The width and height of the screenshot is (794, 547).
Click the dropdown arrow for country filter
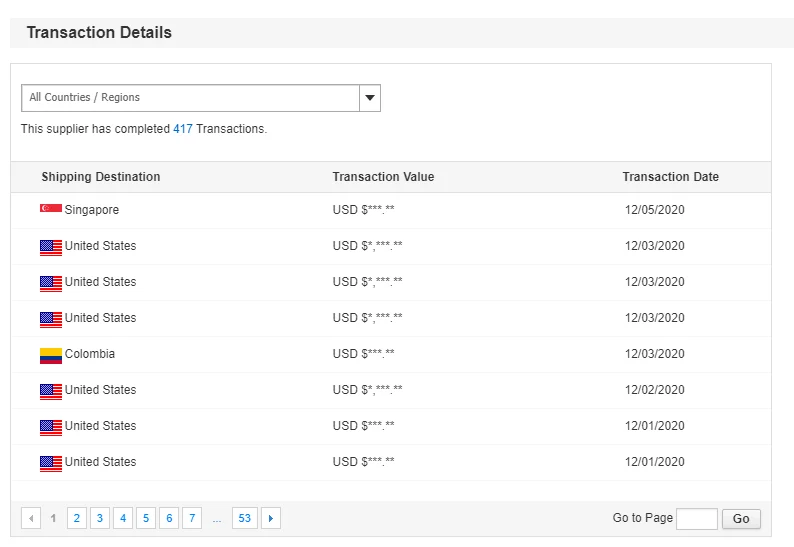[x=370, y=98]
